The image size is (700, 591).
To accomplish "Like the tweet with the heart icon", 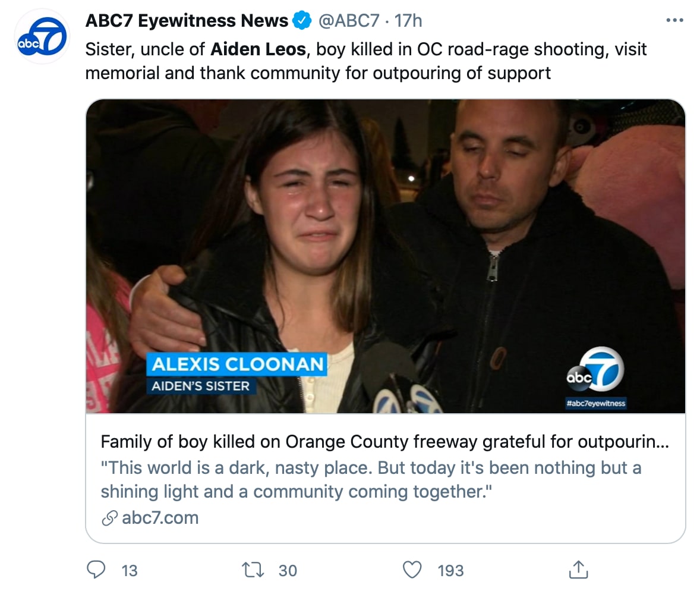I will tap(412, 570).
